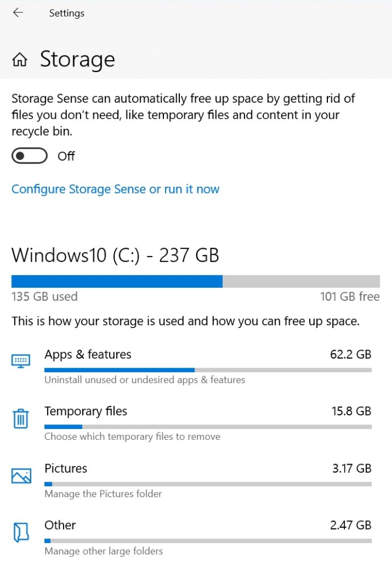The width and height of the screenshot is (392, 572).
Task: Open the Apps & features storage category
Action: pos(88,355)
